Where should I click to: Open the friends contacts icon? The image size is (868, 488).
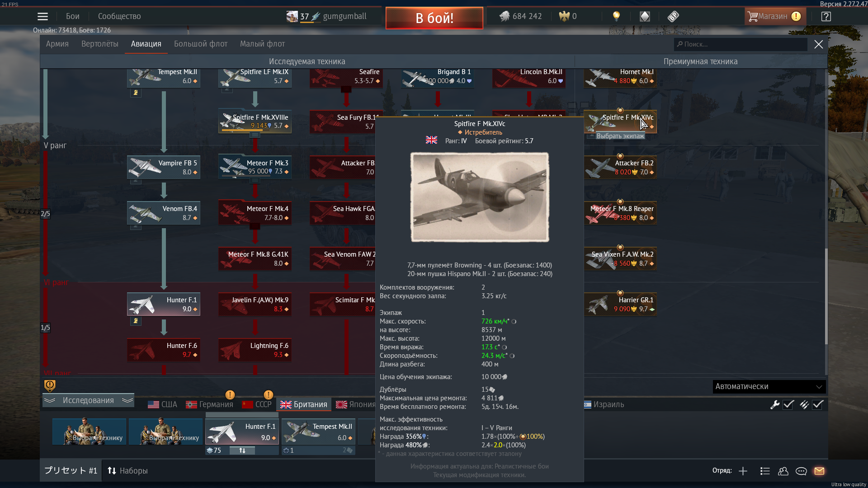coord(783,471)
